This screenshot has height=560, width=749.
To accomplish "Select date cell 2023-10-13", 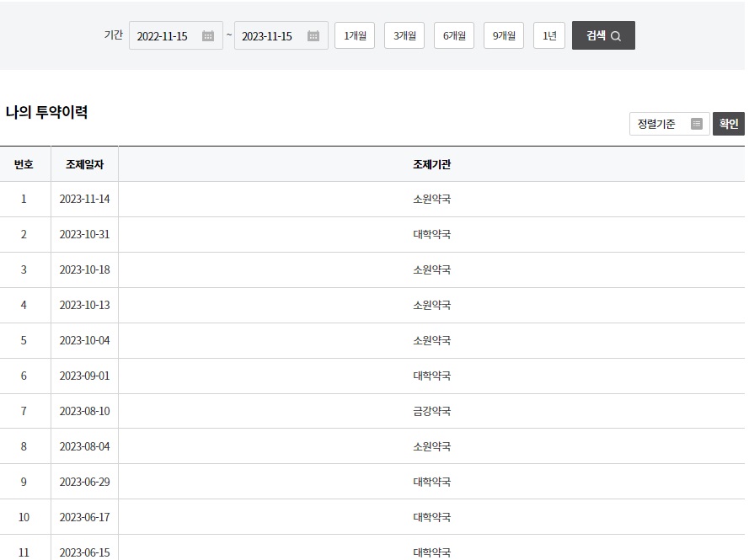I will 84,305.
